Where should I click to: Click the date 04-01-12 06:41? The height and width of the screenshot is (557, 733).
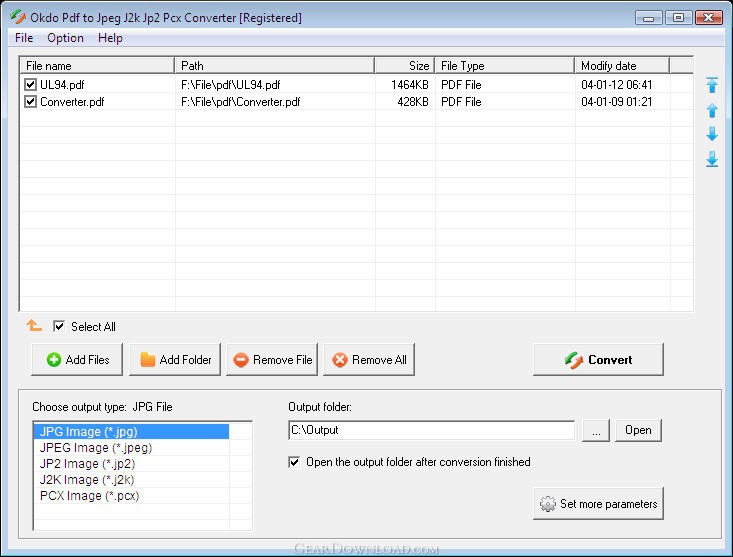(617, 85)
